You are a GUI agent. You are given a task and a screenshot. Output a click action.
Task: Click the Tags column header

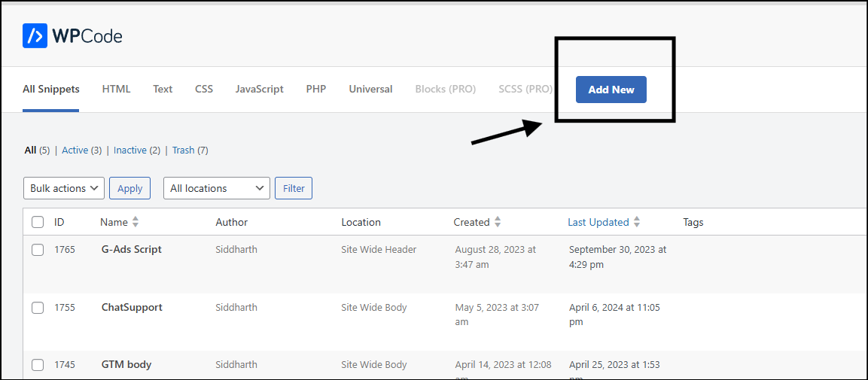click(x=693, y=223)
